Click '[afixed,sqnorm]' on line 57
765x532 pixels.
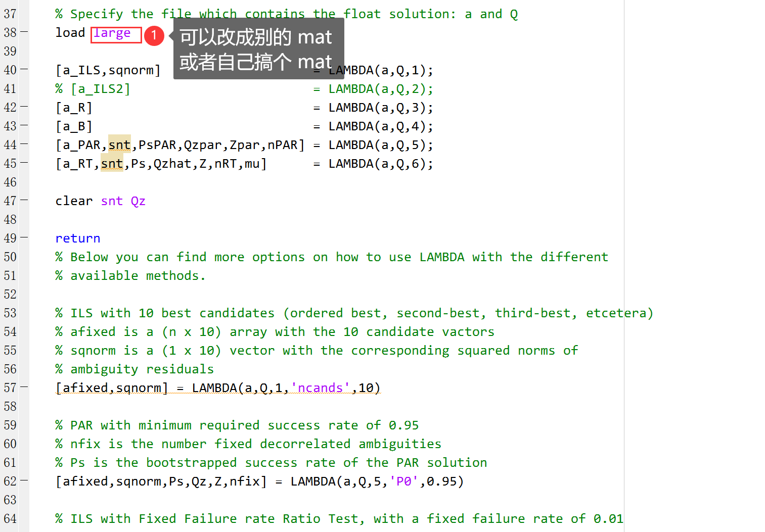pyautogui.click(x=112, y=388)
